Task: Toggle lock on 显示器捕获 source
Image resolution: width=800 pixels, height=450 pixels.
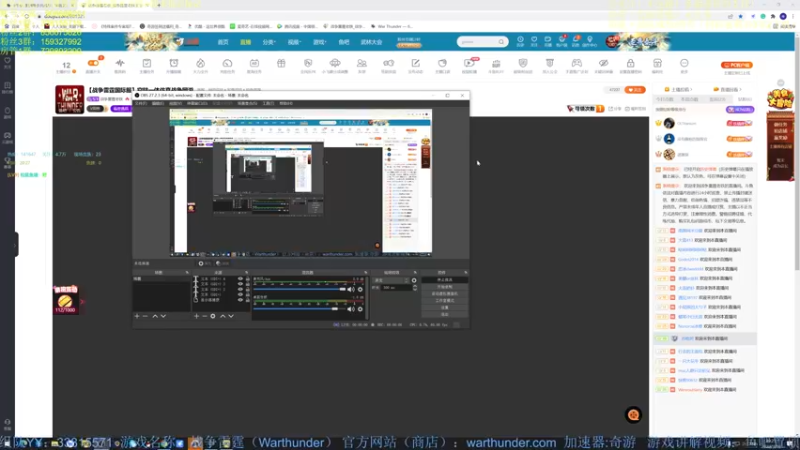Action: point(247,300)
